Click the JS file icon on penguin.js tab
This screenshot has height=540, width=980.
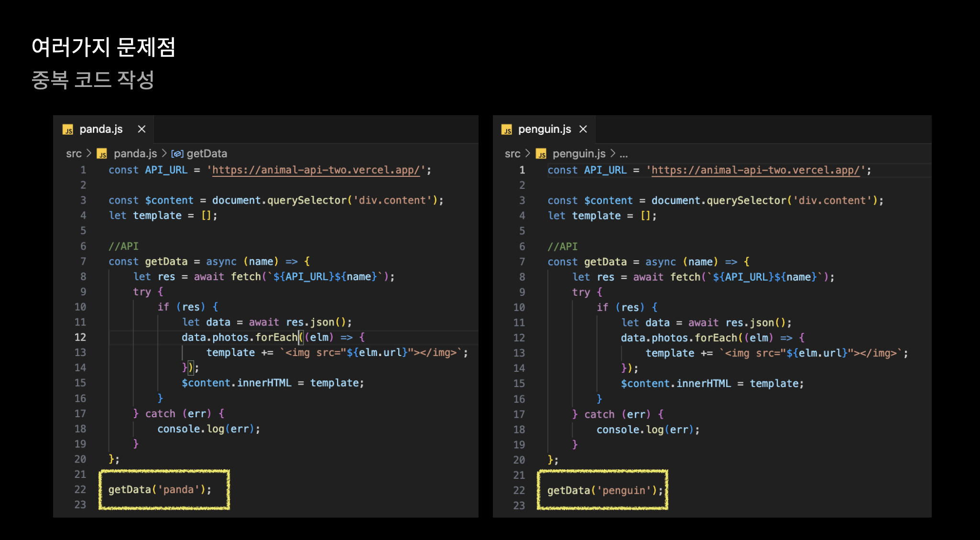click(x=507, y=130)
